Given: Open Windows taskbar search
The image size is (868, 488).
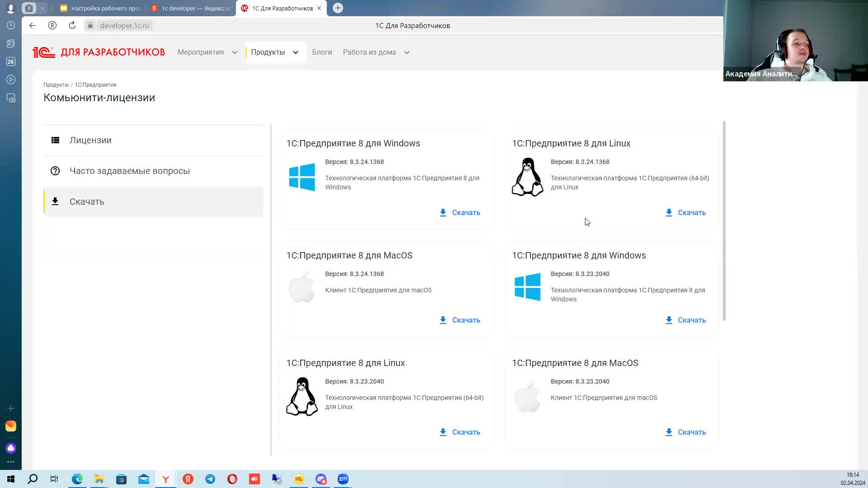Looking at the screenshot, I should [33, 479].
